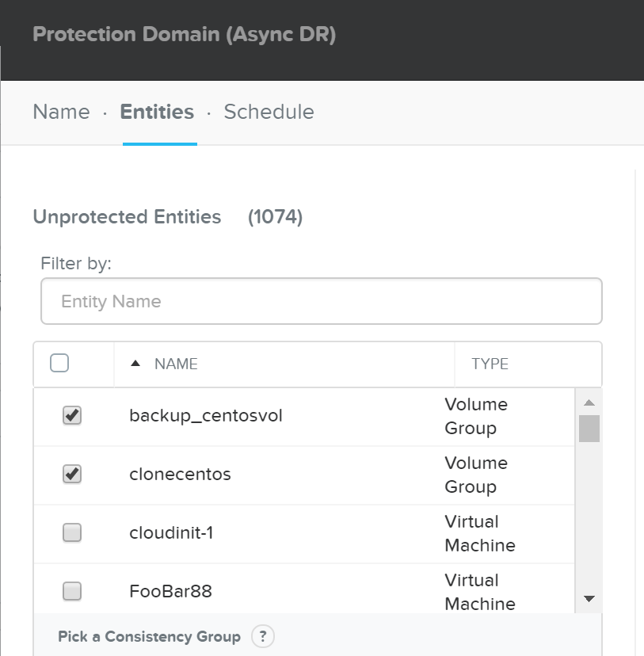This screenshot has height=656, width=644.
Task: Enable the cloudinit-1 checkbox
Action: [x=72, y=532]
